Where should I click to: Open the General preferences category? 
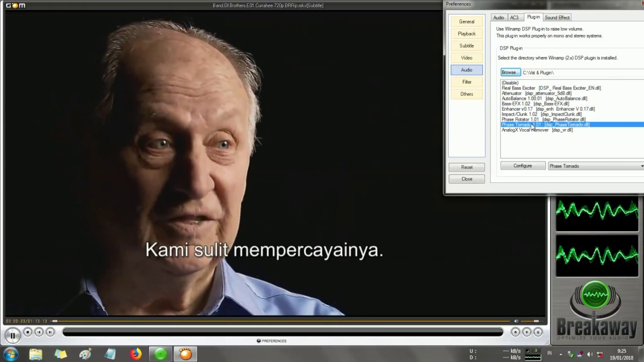(x=466, y=22)
